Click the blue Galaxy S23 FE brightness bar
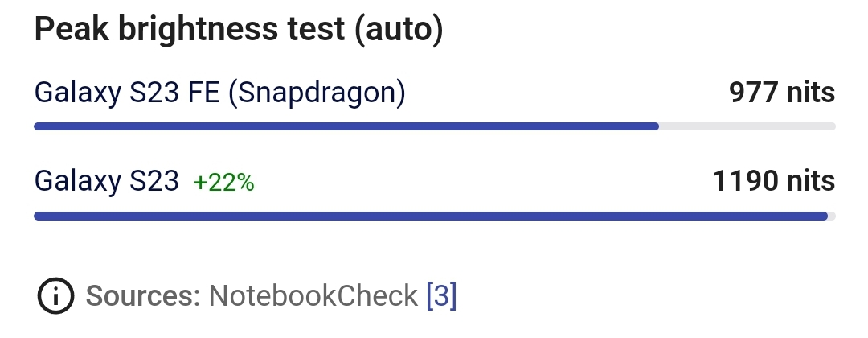Image resolution: width=868 pixels, height=338 pixels. (346, 126)
